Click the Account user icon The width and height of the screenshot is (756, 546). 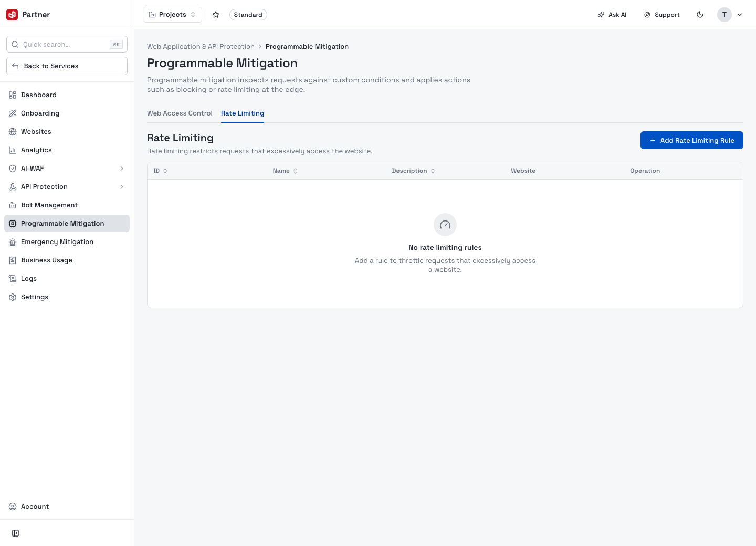pyautogui.click(x=13, y=507)
